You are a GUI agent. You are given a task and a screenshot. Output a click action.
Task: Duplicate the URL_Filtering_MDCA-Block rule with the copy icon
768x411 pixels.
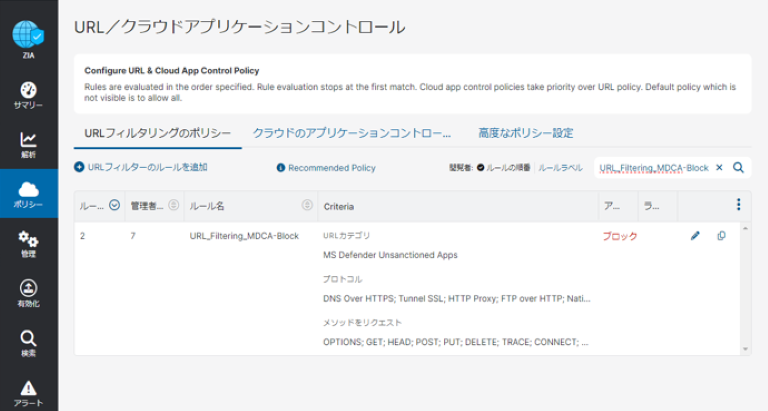pos(721,236)
